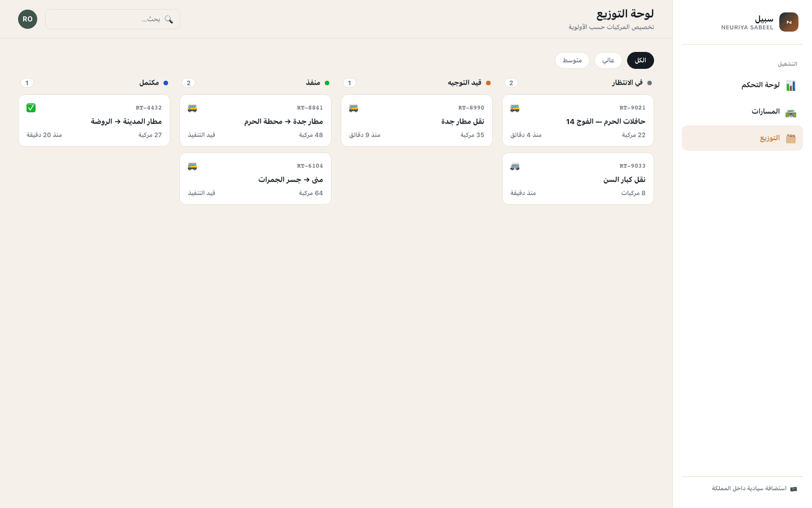The image size is (812, 508).
Task: Select the الكل priority filter
Action: point(641,60)
